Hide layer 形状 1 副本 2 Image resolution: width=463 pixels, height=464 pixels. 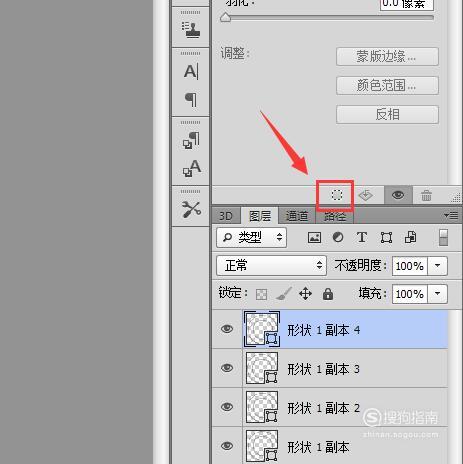pyautogui.click(x=227, y=407)
